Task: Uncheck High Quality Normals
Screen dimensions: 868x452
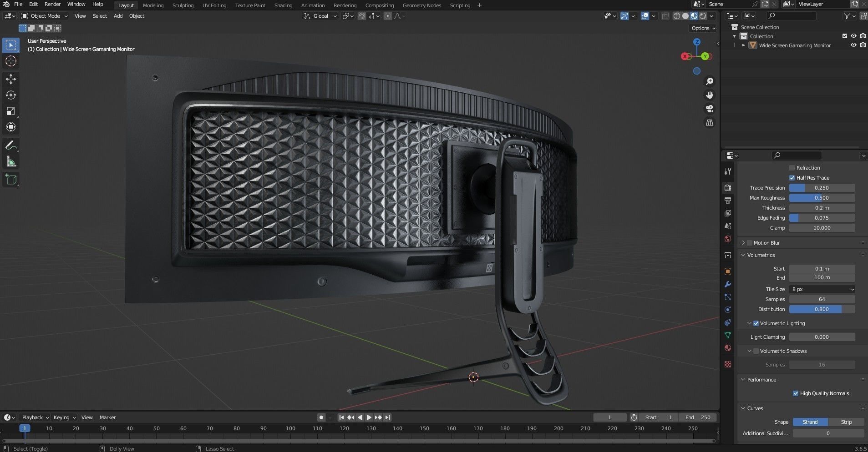Action: pos(796,393)
